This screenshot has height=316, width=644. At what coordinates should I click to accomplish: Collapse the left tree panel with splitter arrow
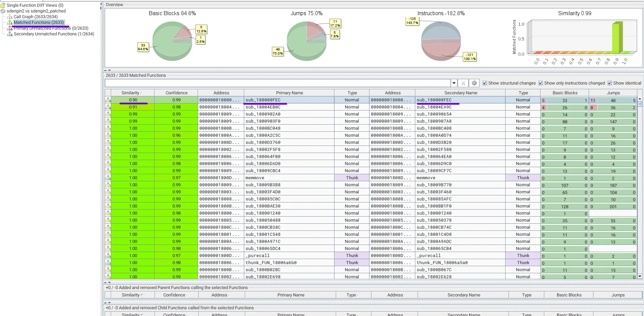point(101,4)
